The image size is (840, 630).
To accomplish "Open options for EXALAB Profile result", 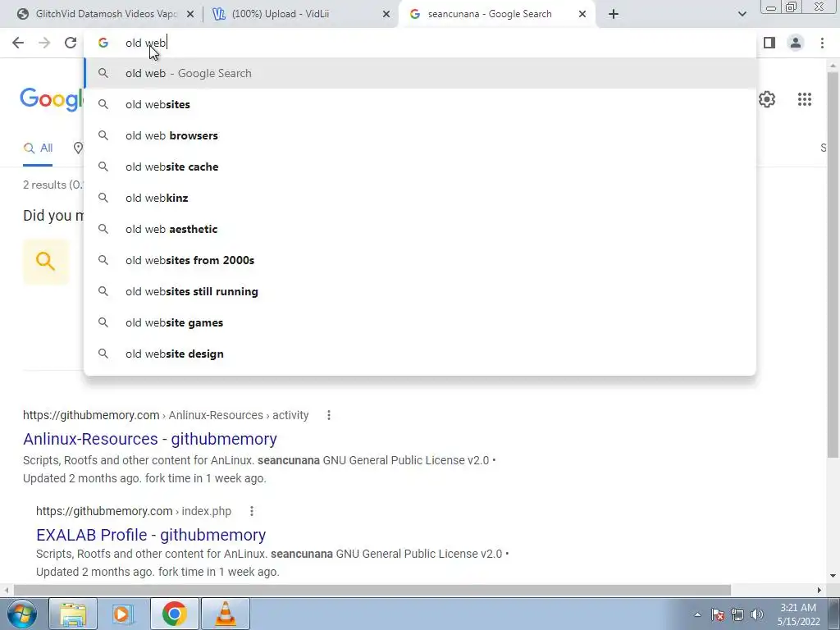I will (x=251, y=511).
